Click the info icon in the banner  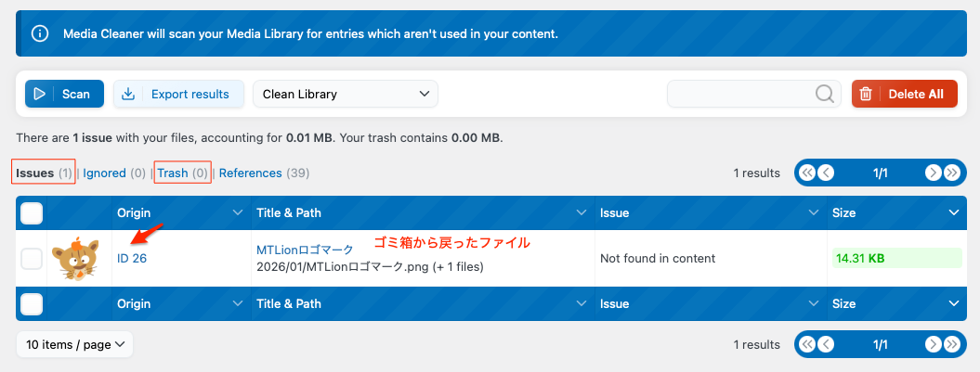coord(40,33)
